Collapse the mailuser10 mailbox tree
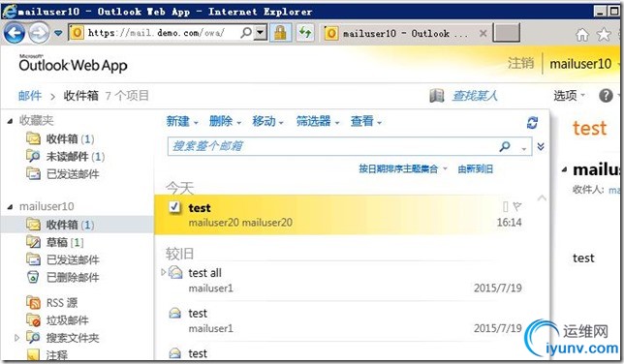 [10, 207]
